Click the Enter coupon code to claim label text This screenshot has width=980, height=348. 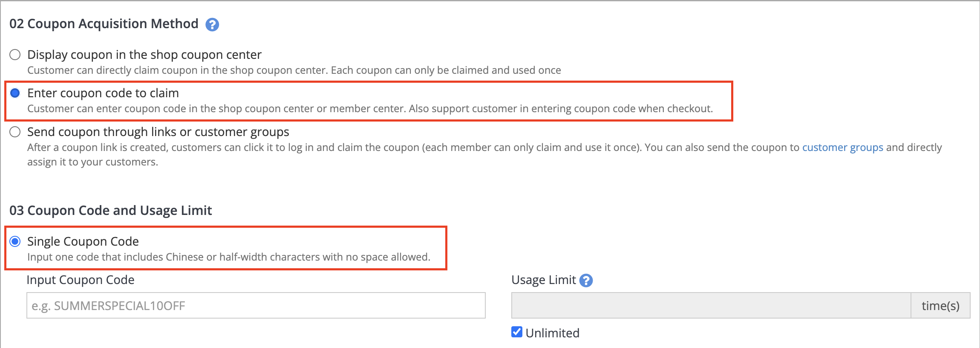(103, 93)
